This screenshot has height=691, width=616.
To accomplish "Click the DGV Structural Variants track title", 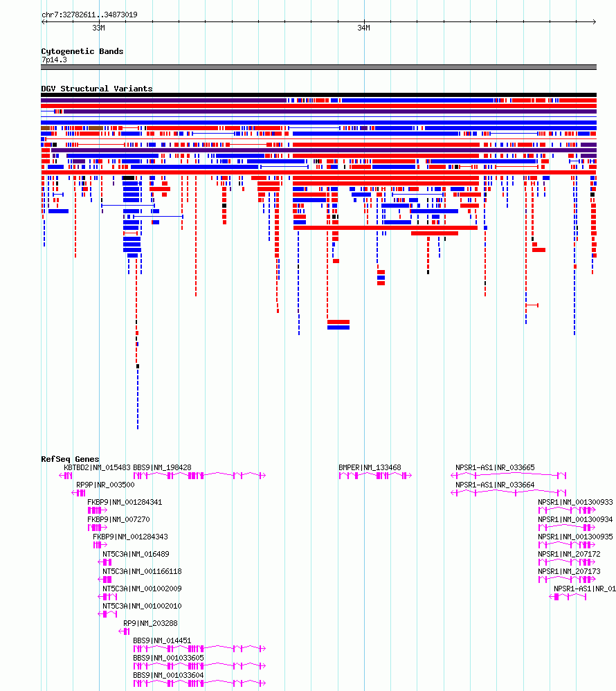I will pyautogui.click(x=97, y=89).
